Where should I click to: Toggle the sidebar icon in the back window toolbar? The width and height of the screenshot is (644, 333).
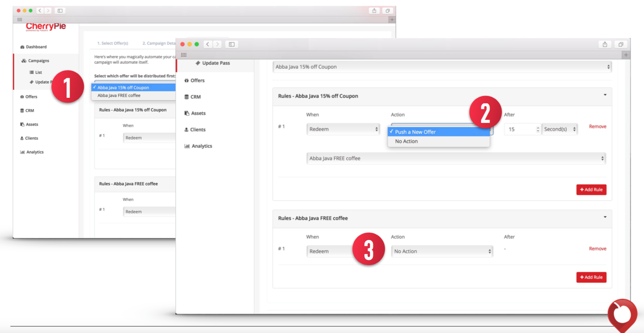pyautogui.click(x=60, y=11)
